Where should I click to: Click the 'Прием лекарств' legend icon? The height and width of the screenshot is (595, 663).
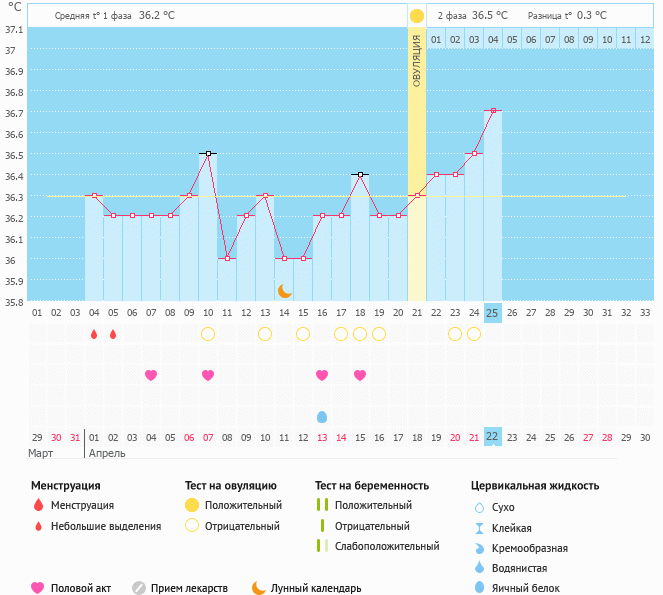(x=139, y=588)
